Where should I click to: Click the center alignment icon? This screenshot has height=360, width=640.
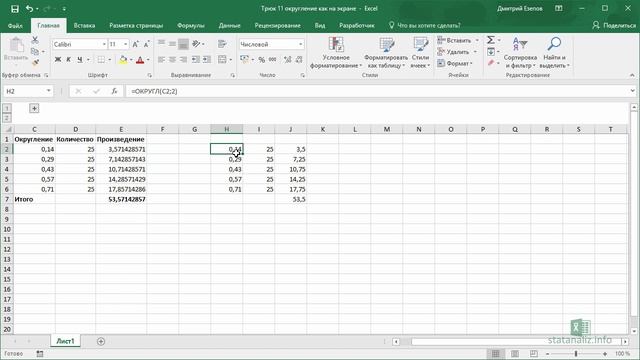coord(173,60)
